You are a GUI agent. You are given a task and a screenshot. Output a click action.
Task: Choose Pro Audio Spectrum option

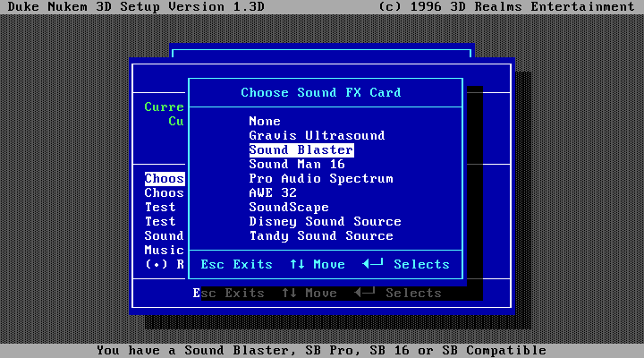coord(321,179)
